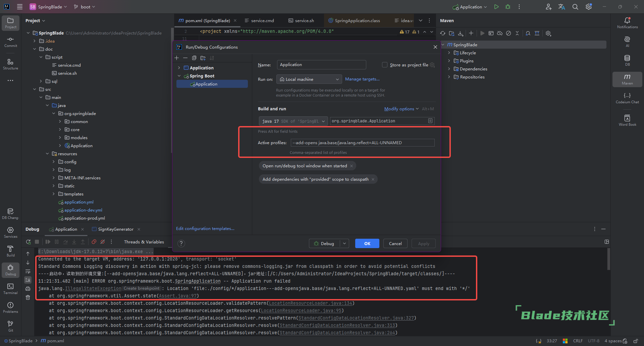Switch to service.cmd editor tab
The width and height of the screenshot is (644, 346).
click(x=259, y=20)
